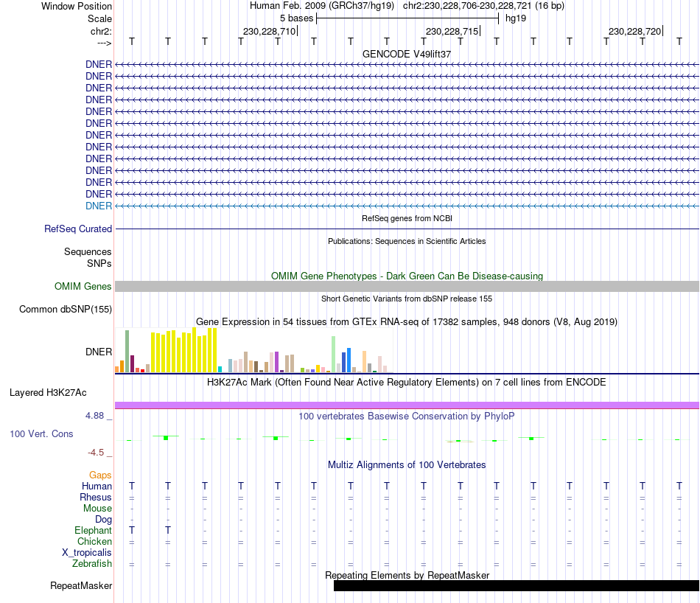
Task: Click the black RepeatMasker repeat element bar
Action: coord(517,585)
